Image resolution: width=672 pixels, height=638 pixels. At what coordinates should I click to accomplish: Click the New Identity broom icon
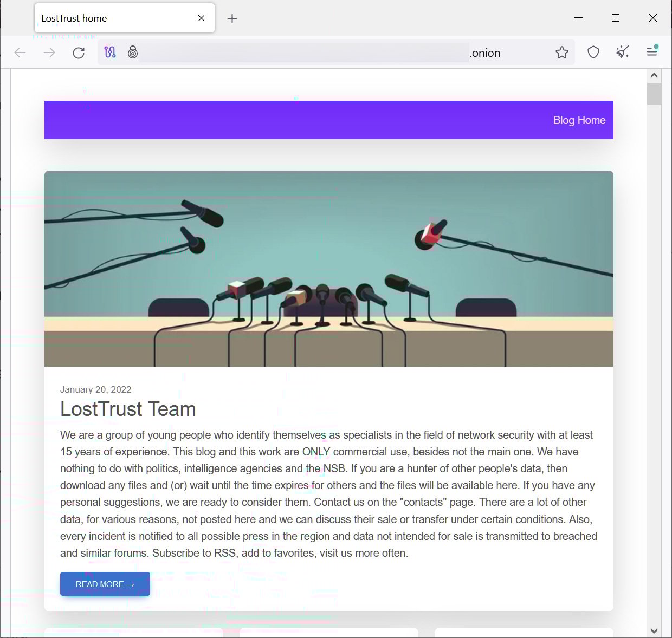coord(623,53)
